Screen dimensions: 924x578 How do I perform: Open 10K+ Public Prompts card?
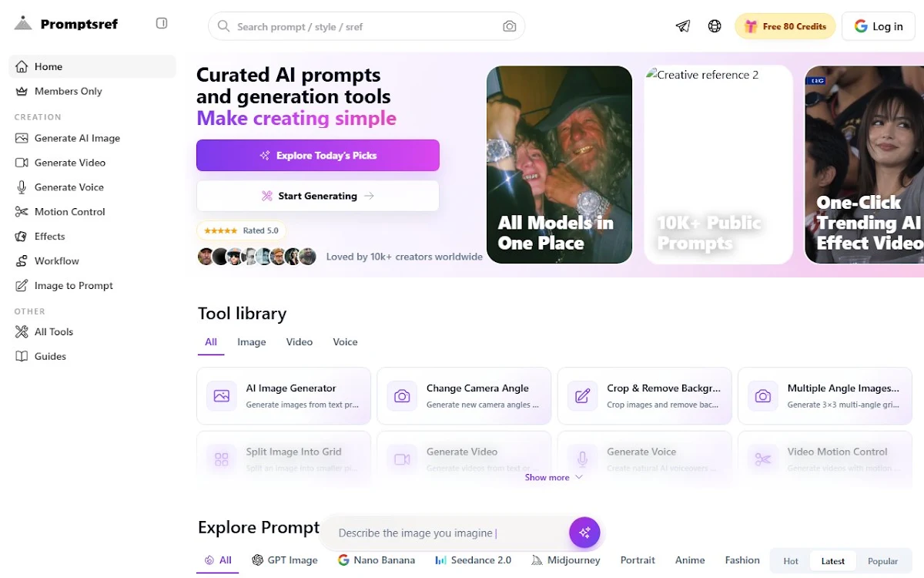tap(718, 164)
